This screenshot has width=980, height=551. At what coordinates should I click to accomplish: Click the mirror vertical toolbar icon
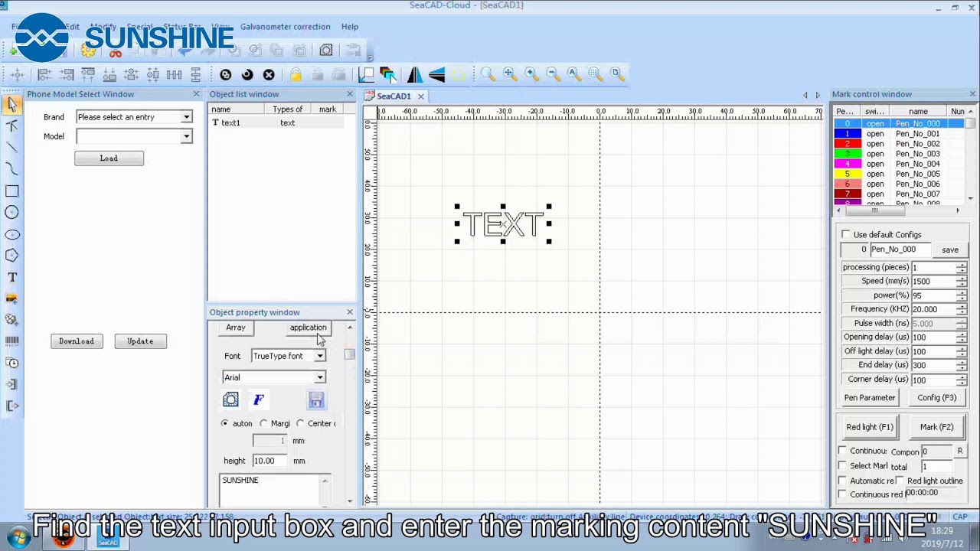(436, 74)
